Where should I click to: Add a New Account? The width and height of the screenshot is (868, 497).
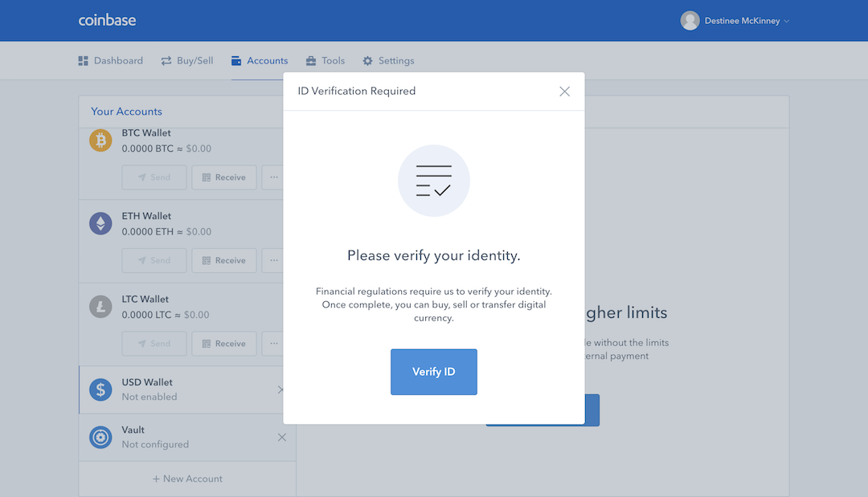click(187, 479)
